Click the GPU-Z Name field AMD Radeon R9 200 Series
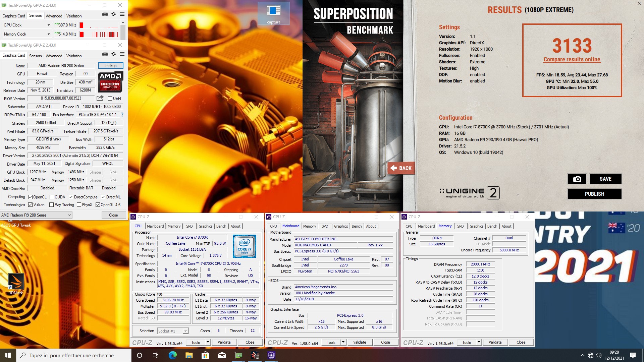 coord(61,66)
